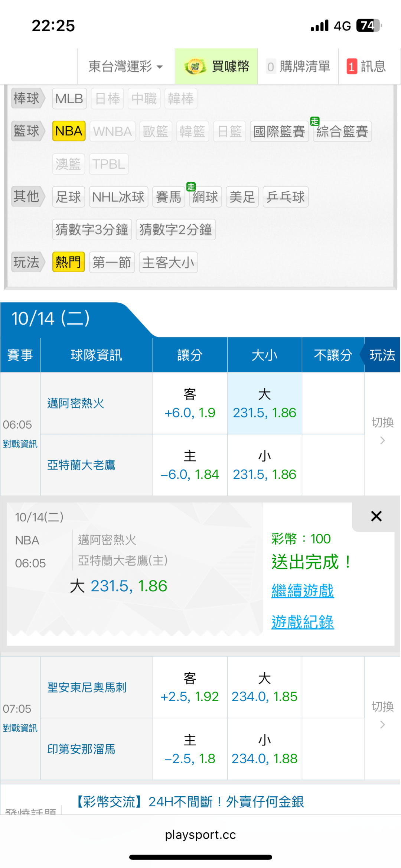Select the MLB league filter

click(x=69, y=99)
